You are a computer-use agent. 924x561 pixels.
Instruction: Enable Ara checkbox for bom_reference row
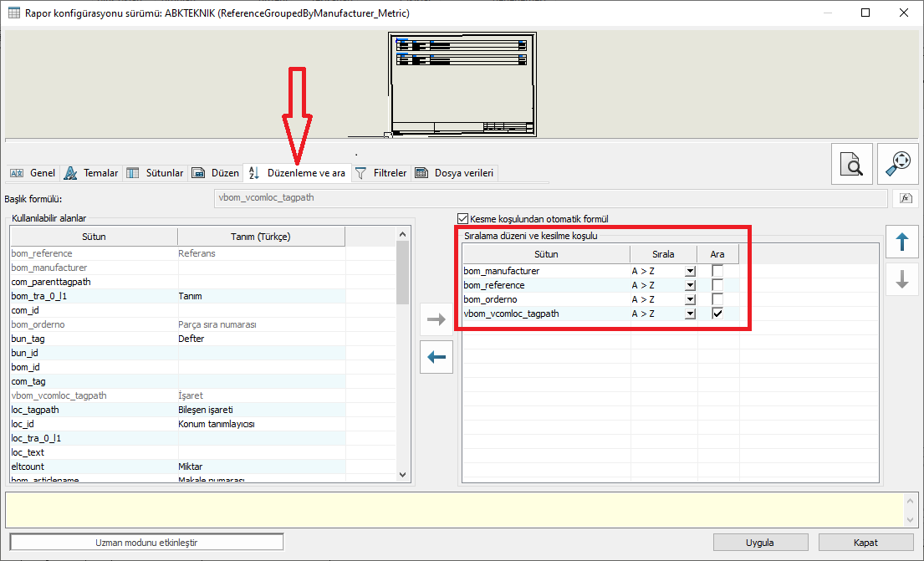(717, 285)
